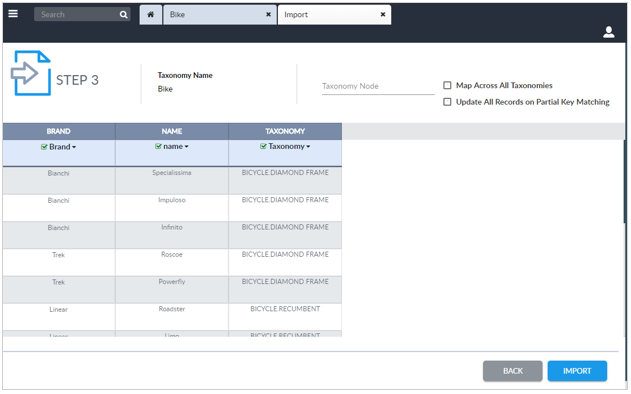
Task: Click the IMPORT button
Action: click(x=577, y=371)
